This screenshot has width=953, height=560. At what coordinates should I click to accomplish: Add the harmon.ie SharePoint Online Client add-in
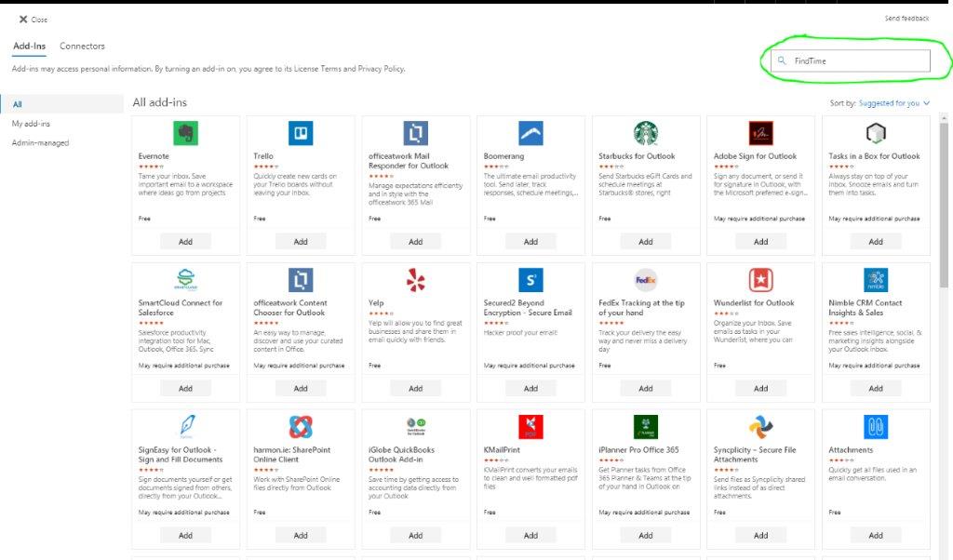click(301, 536)
